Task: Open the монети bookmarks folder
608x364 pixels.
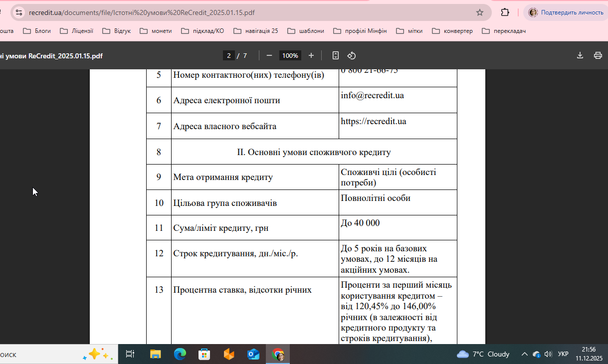Action: (156, 31)
